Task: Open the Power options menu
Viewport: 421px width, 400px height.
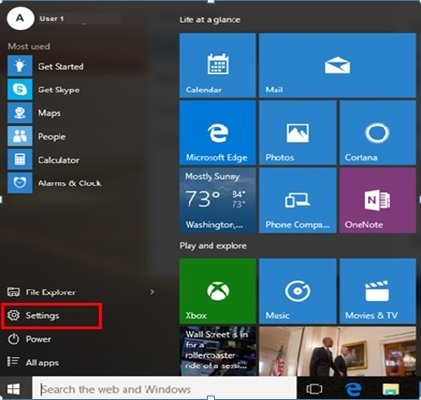Action: coord(29,339)
